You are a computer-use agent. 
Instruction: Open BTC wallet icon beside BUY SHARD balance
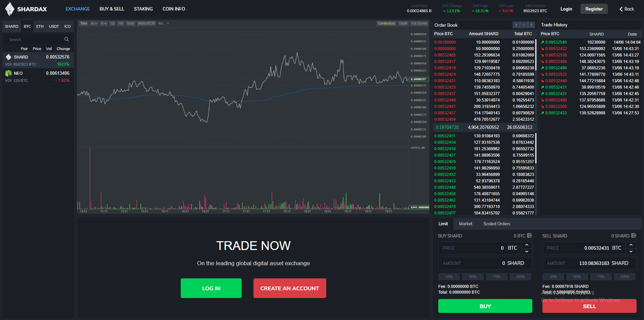pos(530,235)
